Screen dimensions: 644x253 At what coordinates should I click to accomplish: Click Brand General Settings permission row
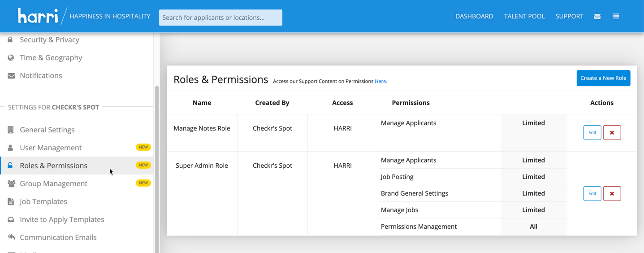[472, 193]
